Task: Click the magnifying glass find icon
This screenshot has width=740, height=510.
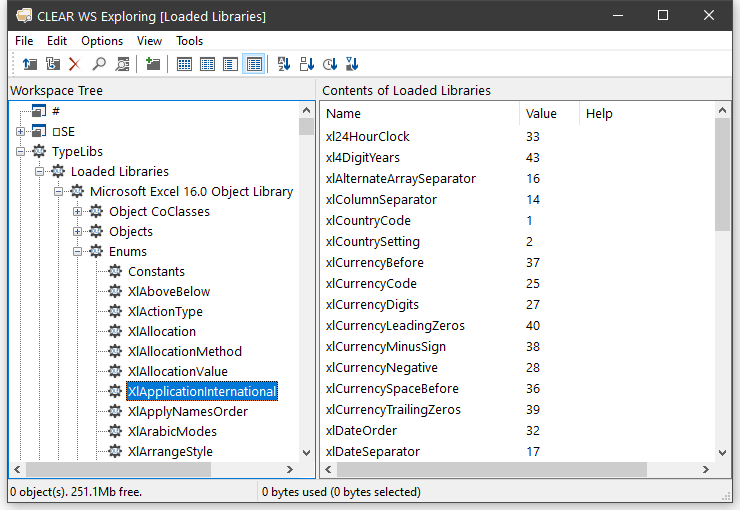Action: 99,64
